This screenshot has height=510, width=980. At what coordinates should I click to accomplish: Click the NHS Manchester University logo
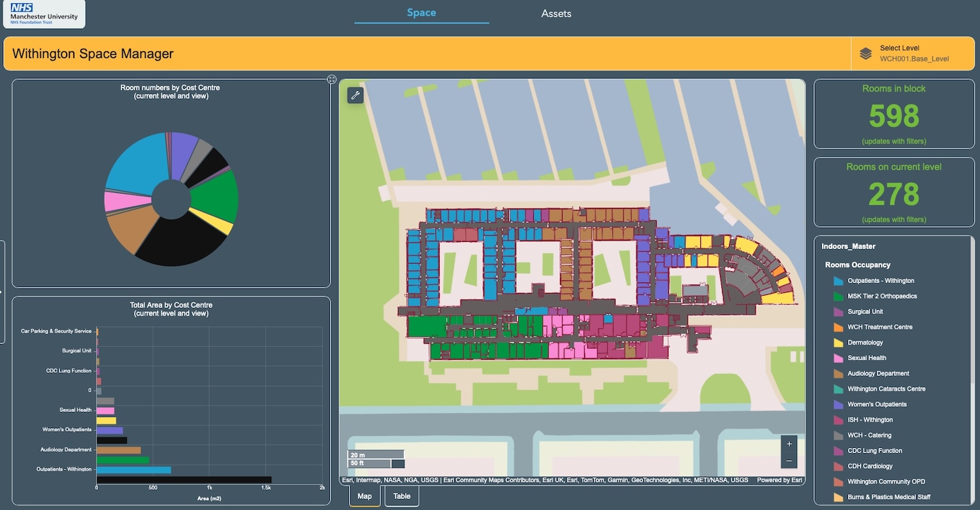point(43,14)
